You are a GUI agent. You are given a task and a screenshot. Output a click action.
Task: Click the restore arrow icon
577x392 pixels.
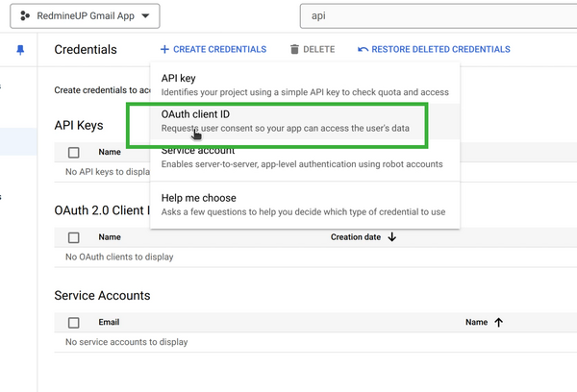pos(363,49)
